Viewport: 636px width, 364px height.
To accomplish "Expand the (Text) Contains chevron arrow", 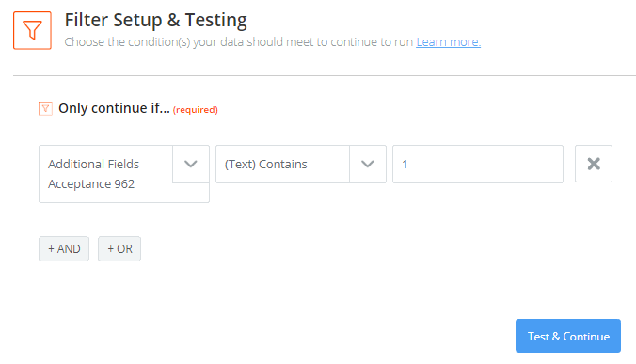I will tap(368, 164).
